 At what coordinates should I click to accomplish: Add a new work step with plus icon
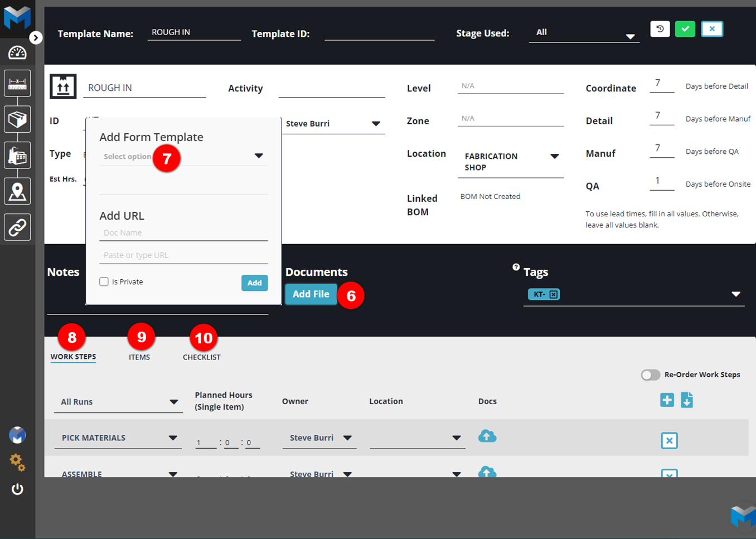click(667, 400)
